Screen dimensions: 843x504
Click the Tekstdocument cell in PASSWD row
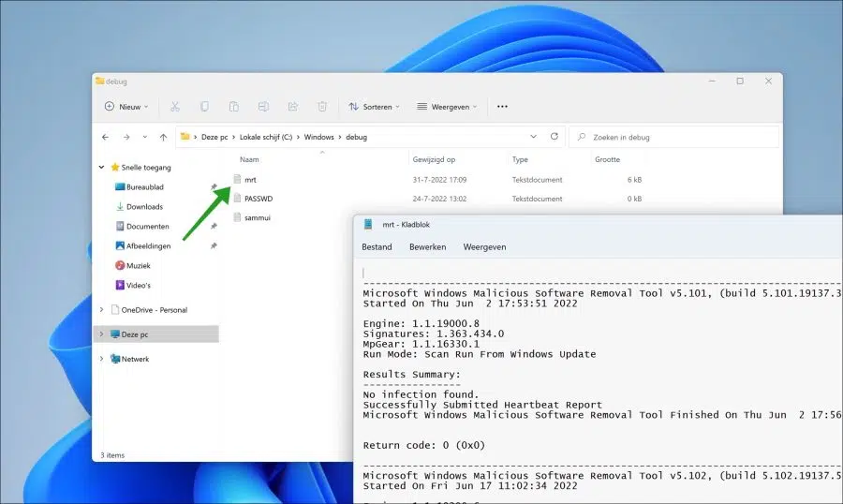[537, 199]
